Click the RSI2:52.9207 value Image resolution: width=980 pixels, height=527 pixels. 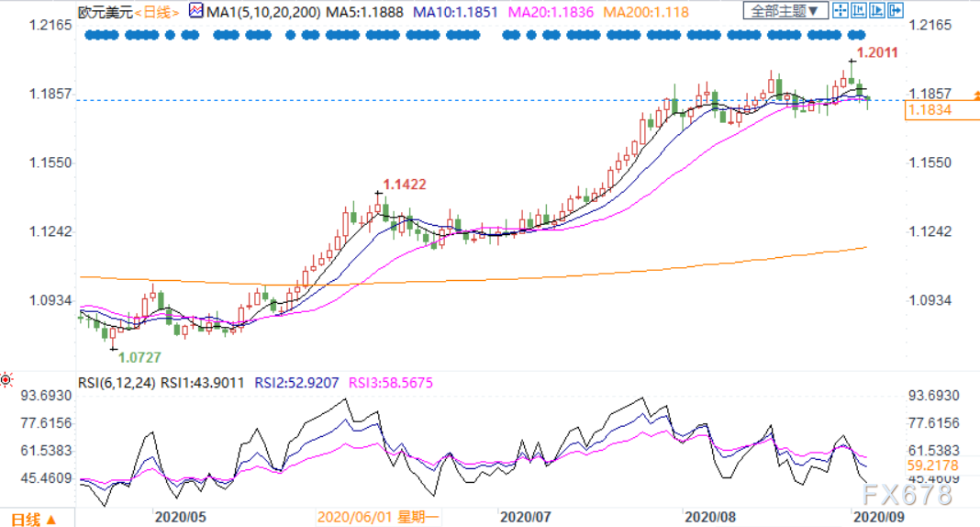pyautogui.click(x=296, y=383)
